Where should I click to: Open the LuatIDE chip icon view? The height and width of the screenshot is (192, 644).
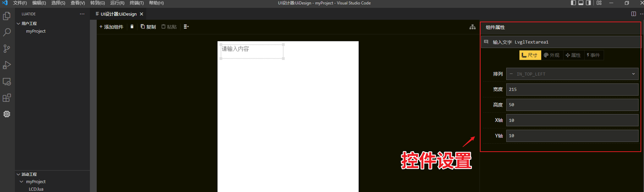(x=7, y=114)
